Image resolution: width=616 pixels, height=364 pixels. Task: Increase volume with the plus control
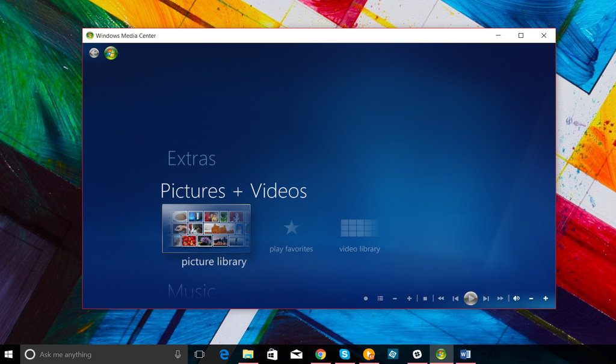(x=545, y=298)
